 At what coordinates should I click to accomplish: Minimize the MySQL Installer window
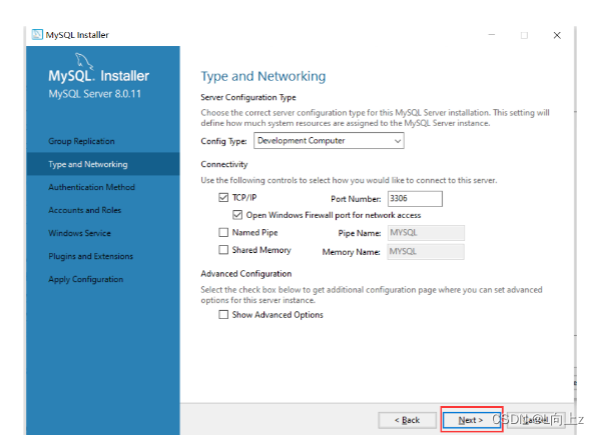492,35
